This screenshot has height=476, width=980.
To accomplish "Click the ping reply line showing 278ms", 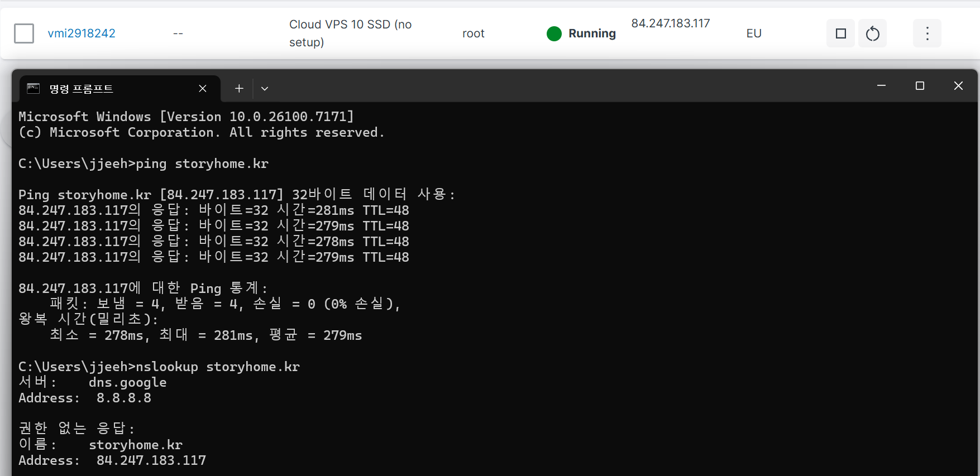I will tap(214, 242).
